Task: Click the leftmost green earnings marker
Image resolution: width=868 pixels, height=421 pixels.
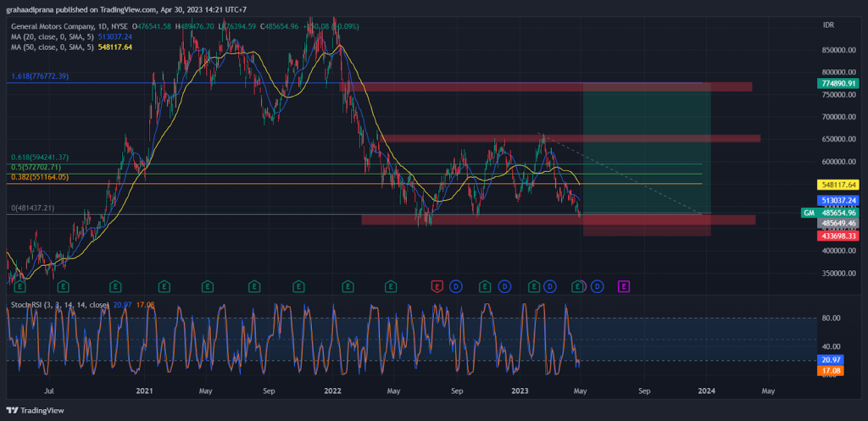Action: (19, 286)
